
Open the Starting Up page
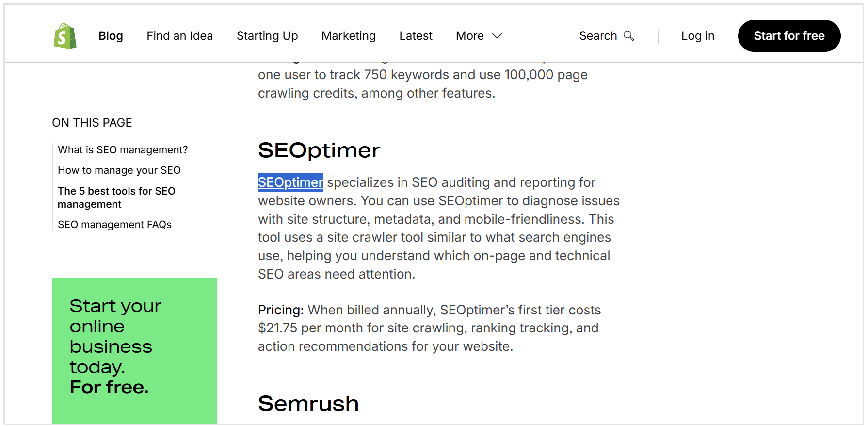coord(267,35)
